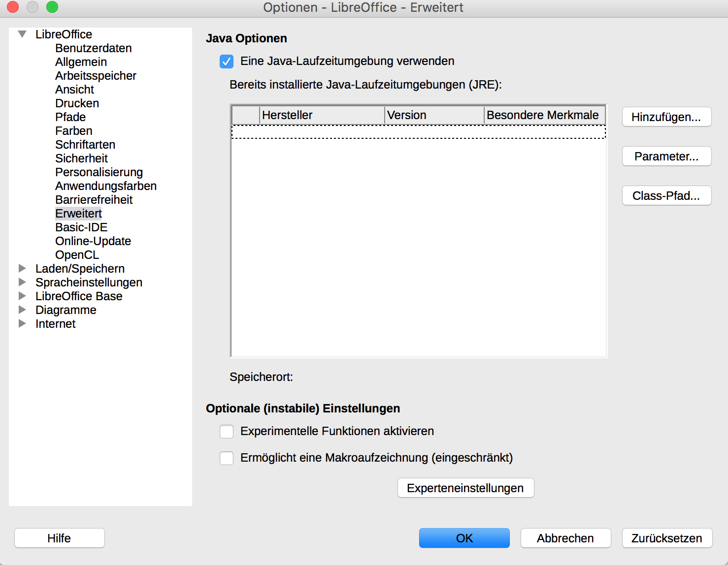
Task: Expand the LibreOffice Base tree node
Action: [x=22, y=296]
